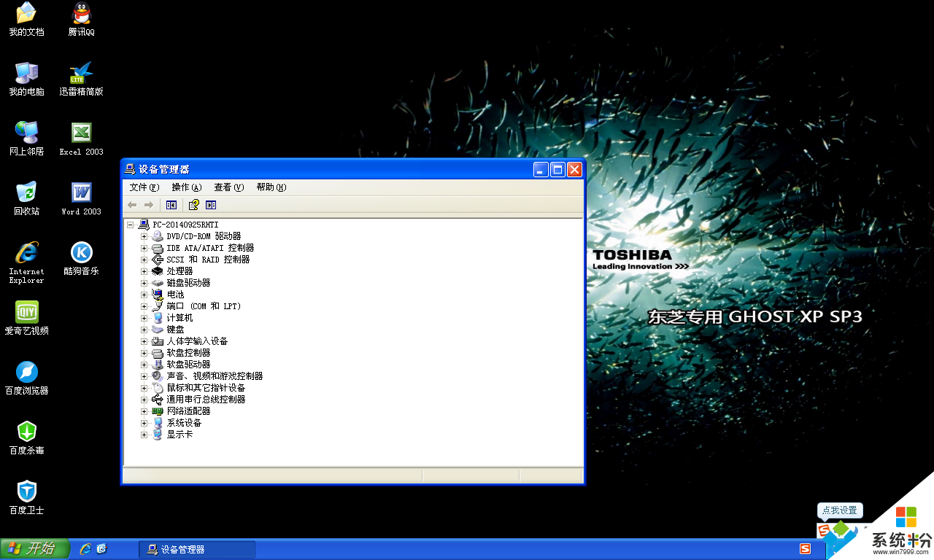Click 设备管理器 taskbar button
Image resolution: width=934 pixels, height=560 pixels.
point(197,549)
